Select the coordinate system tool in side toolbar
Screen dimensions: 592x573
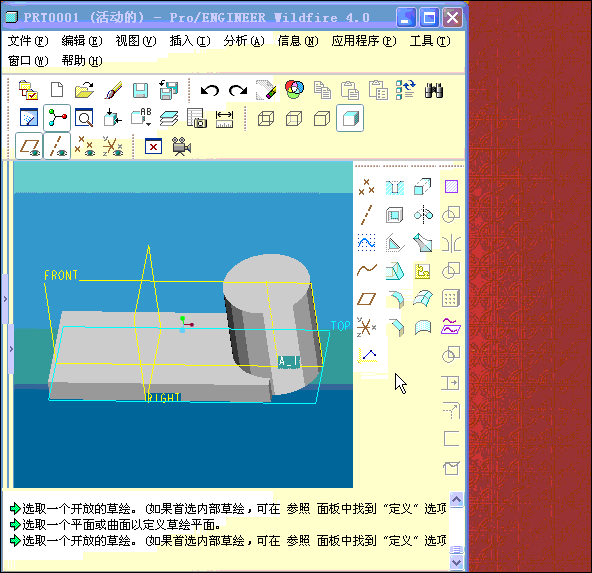coord(366,327)
